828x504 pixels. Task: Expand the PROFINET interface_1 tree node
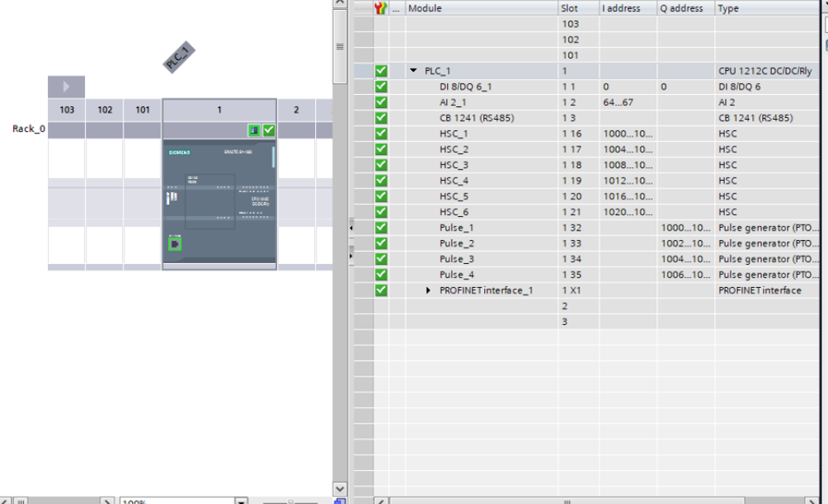[x=428, y=290]
